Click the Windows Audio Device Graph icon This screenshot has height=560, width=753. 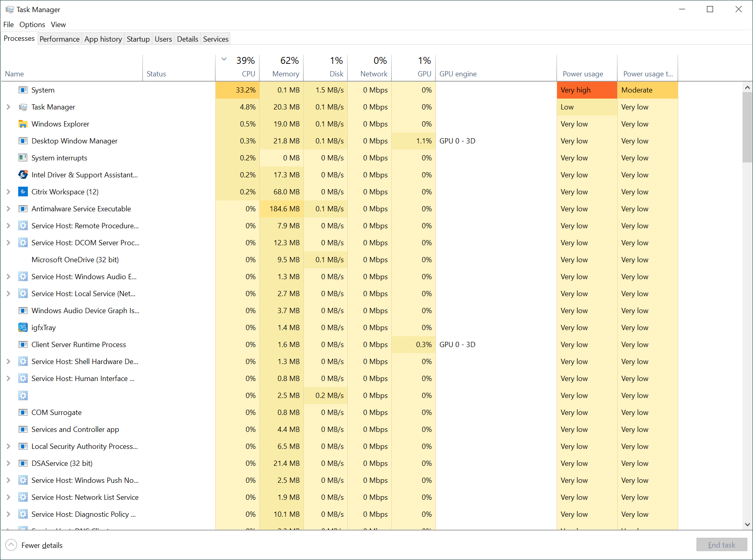point(23,311)
